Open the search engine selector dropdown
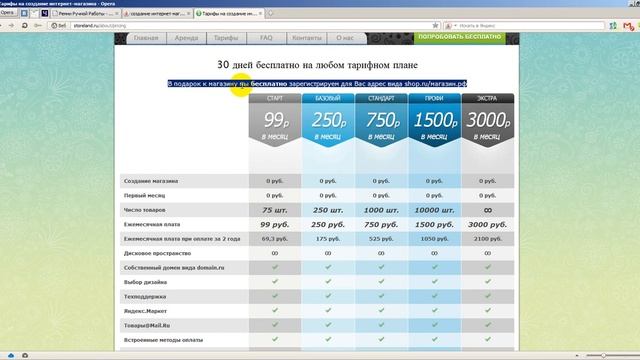This screenshot has width=640, height=360. pos(451,26)
